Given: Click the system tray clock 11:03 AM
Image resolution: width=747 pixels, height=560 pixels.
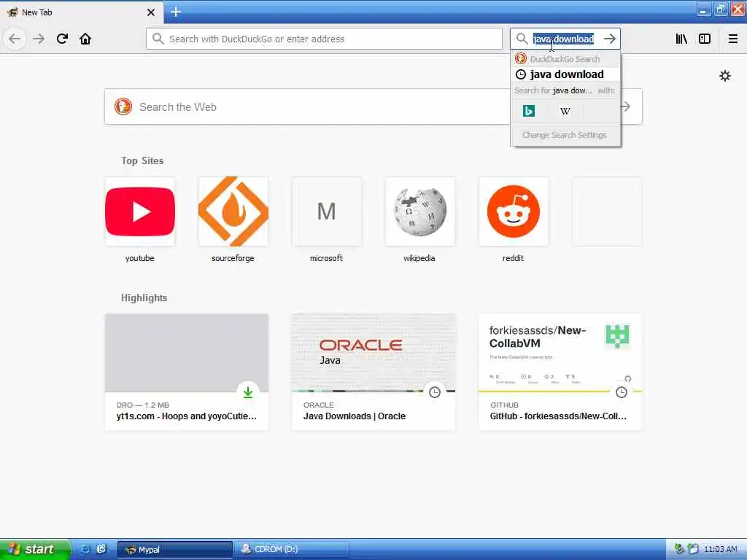Looking at the screenshot, I should click(x=720, y=550).
